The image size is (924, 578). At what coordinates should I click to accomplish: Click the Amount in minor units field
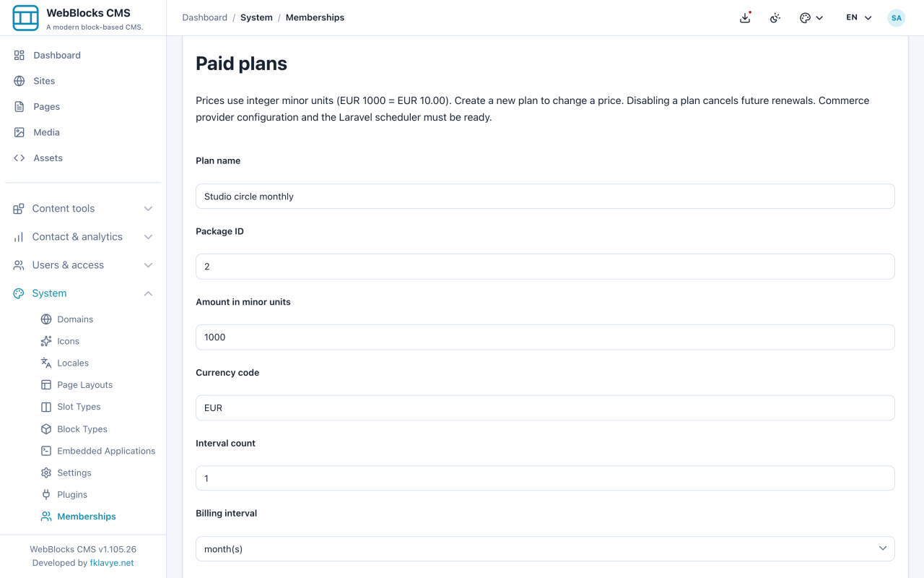click(545, 337)
